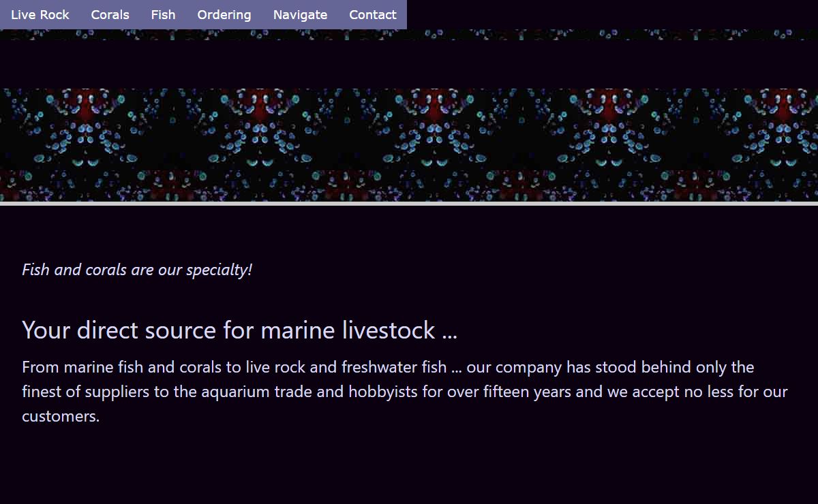Open the Contact page link
The image size is (818, 504).
(372, 14)
